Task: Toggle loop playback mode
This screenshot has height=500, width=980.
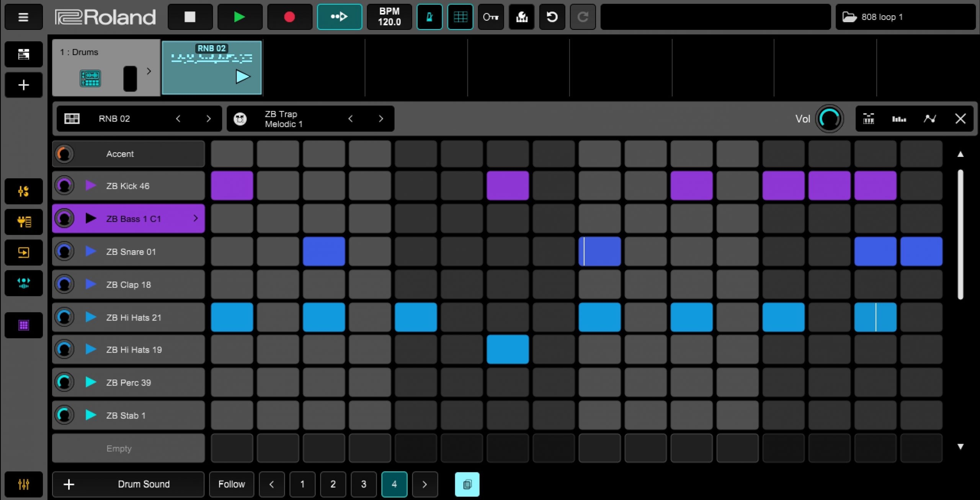Action: pyautogui.click(x=339, y=17)
